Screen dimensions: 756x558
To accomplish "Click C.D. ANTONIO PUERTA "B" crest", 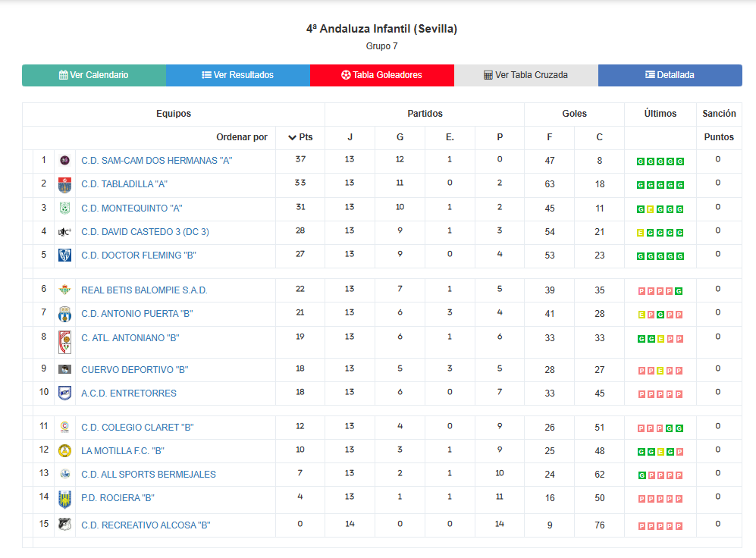I will (x=64, y=314).
